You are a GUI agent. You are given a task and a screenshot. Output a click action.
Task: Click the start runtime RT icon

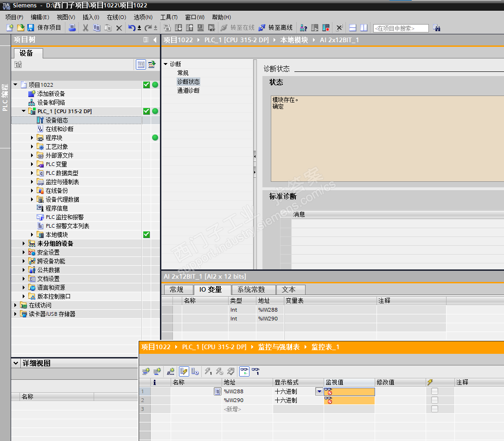211,28
